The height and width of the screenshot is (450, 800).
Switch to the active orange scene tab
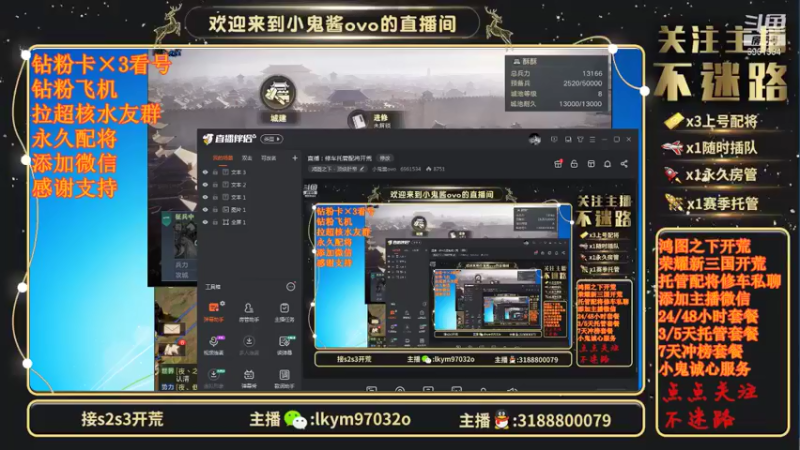pos(222,158)
